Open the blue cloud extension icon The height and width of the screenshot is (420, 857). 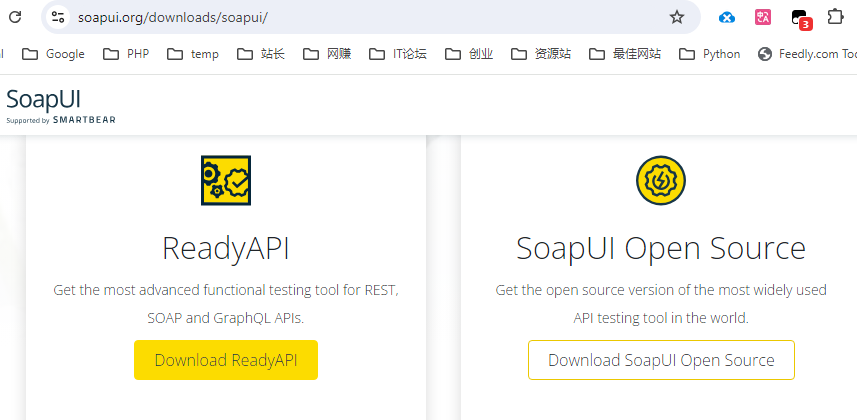pyautogui.click(x=728, y=17)
